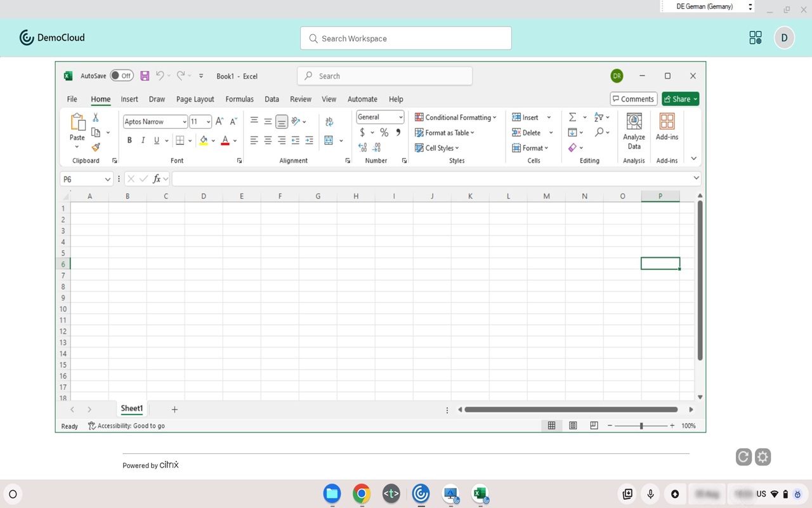The height and width of the screenshot is (508, 812).
Task: Click Decrease Decimal icon
Action: [x=377, y=147]
